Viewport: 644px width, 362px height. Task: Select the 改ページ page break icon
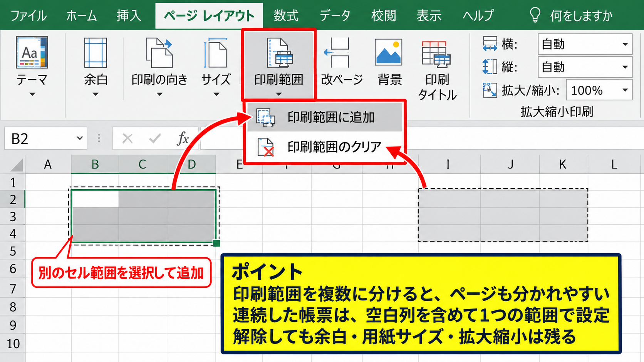337,53
